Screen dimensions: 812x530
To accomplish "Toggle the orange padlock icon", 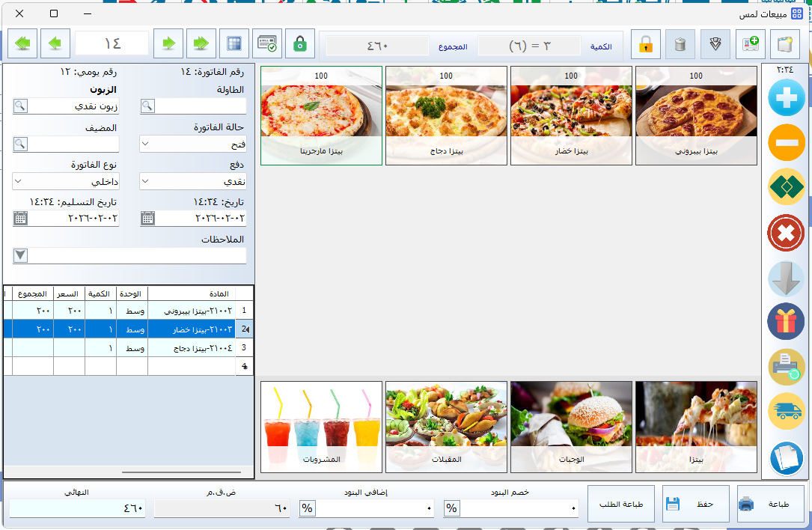I will point(645,44).
